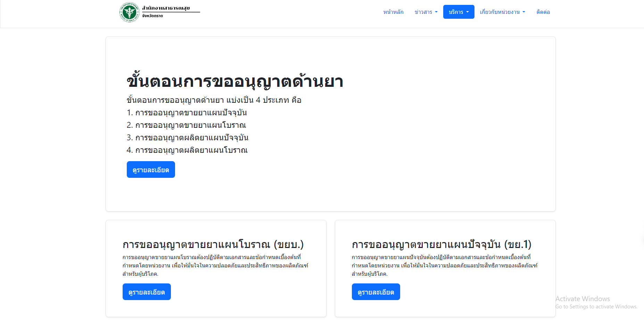This screenshot has width=644, height=323.
Task: Open the highlighted บริการ dropdown
Action: coord(459,12)
